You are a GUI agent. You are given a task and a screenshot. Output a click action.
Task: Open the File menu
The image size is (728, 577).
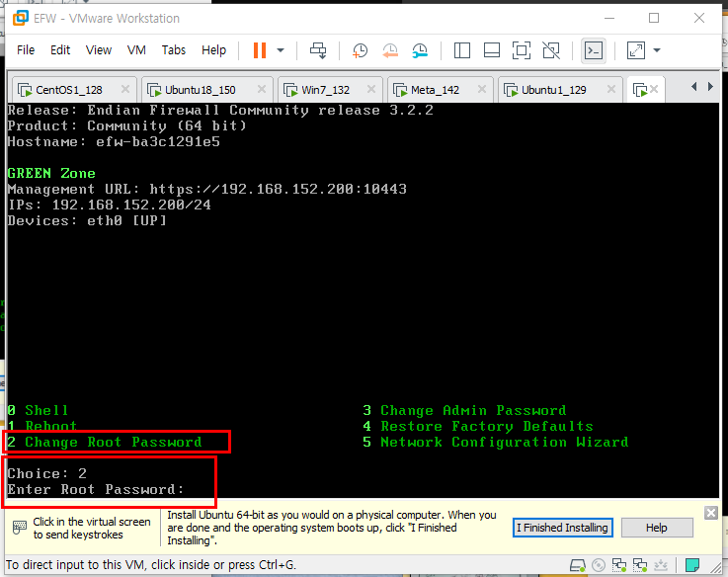click(x=26, y=49)
